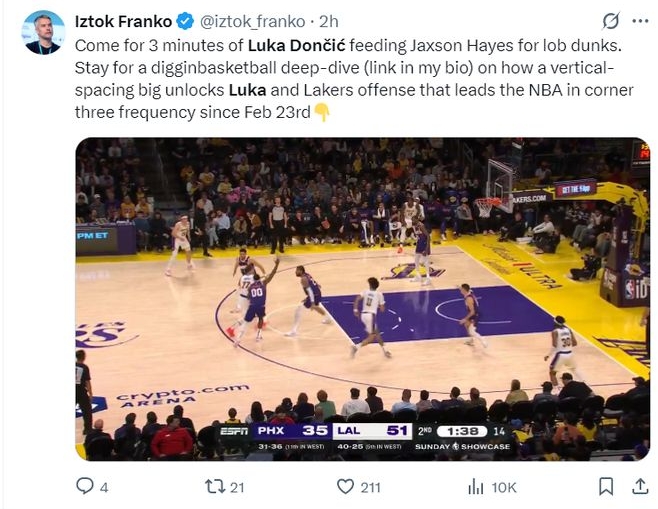Open the three-dot More options menu
658x509 pixels.
(x=639, y=21)
